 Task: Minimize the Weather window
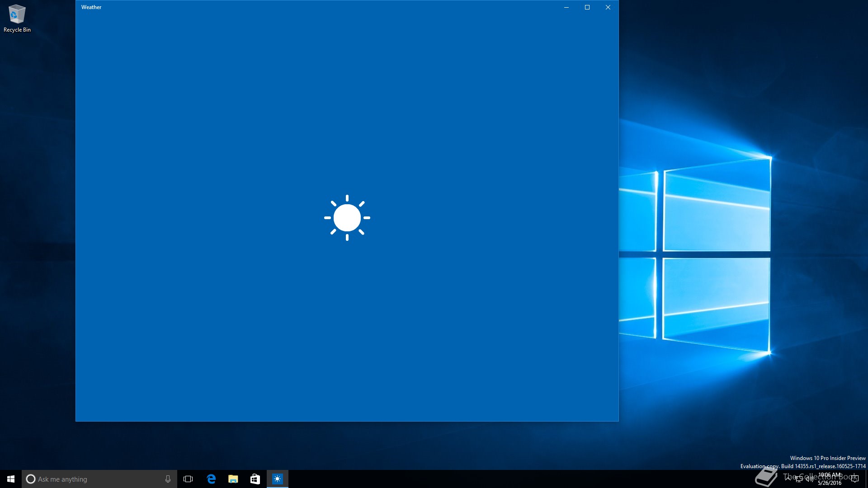pos(566,7)
